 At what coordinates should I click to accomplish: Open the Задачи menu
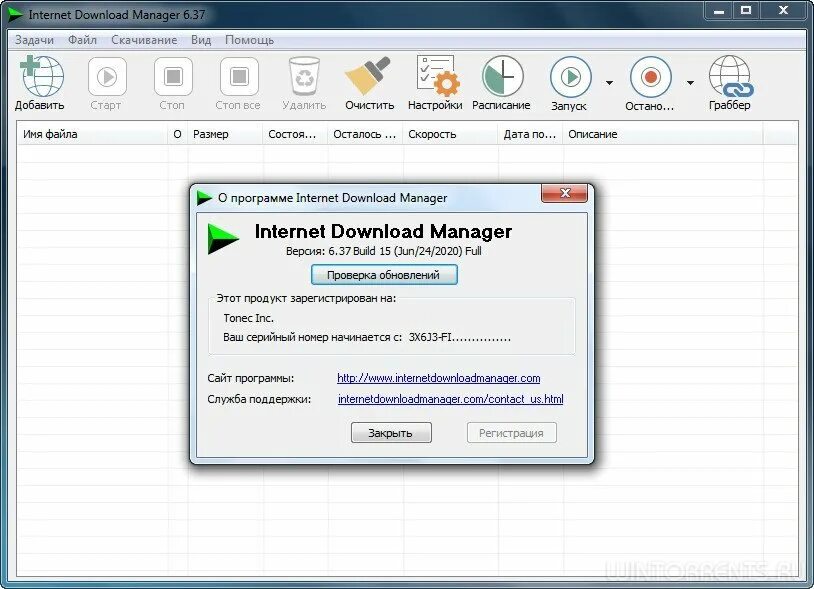point(34,40)
